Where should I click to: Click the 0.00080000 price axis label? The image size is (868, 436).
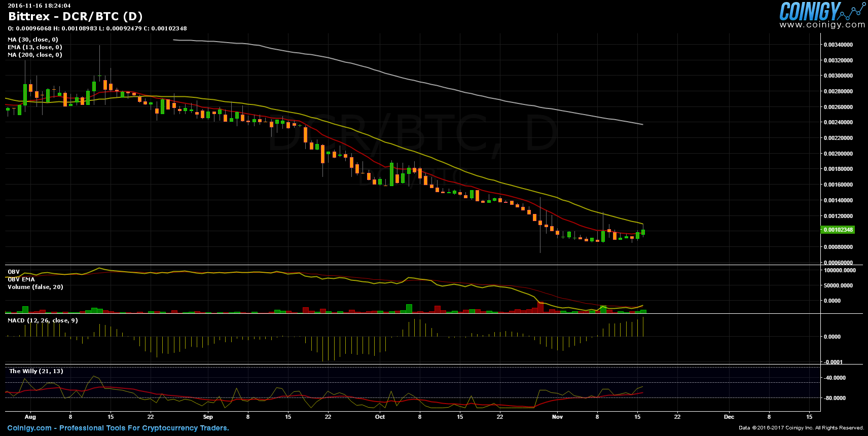(x=838, y=247)
